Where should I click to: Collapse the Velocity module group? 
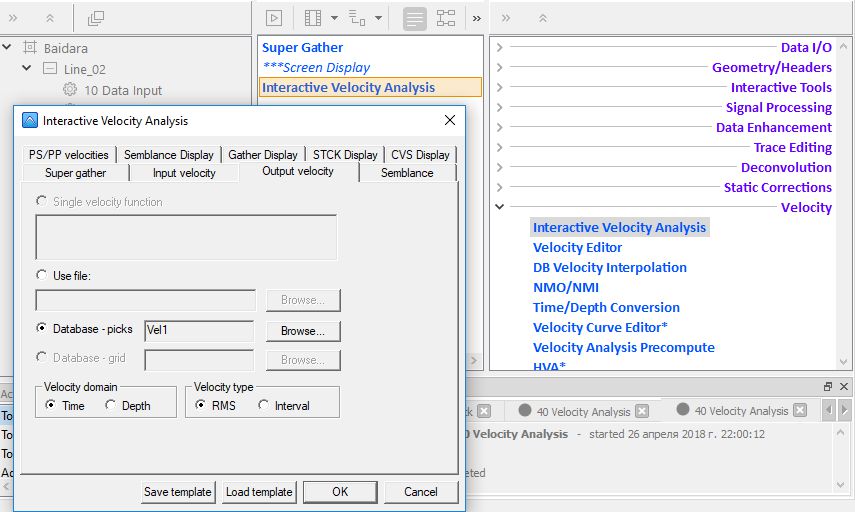[499, 207]
